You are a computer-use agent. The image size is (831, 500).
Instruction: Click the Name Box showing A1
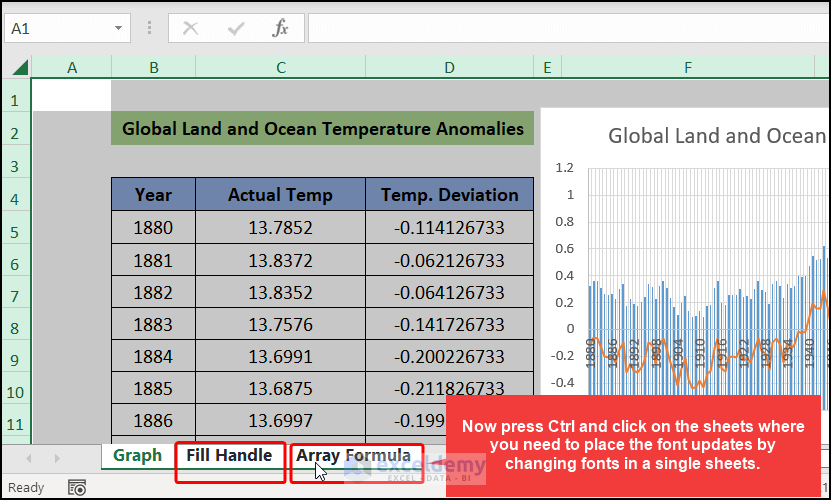pyautogui.click(x=67, y=28)
